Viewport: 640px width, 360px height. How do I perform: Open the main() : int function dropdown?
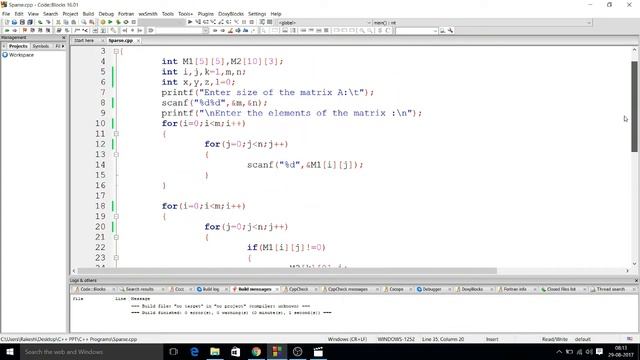coord(482,23)
